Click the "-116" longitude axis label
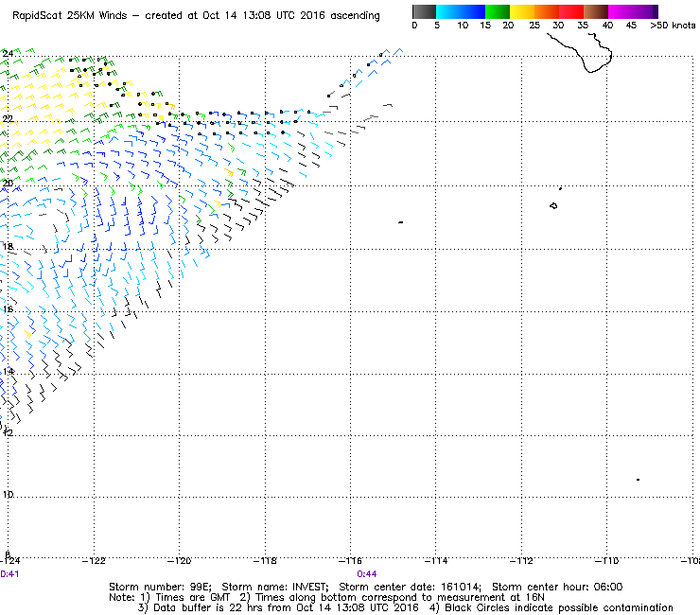700x615 pixels. pos(350,561)
